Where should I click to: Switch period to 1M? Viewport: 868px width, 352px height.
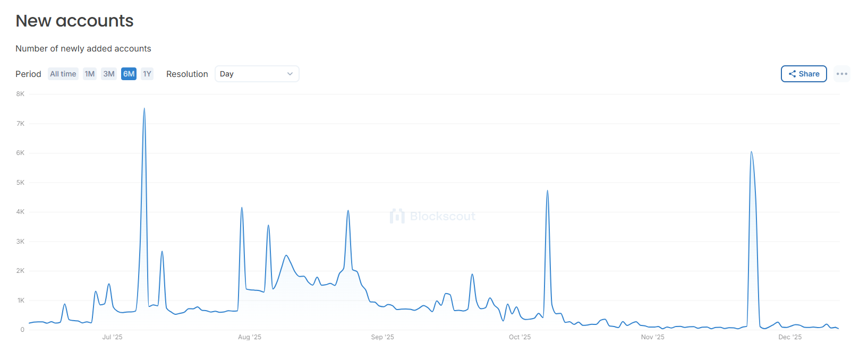pyautogui.click(x=90, y=74)
